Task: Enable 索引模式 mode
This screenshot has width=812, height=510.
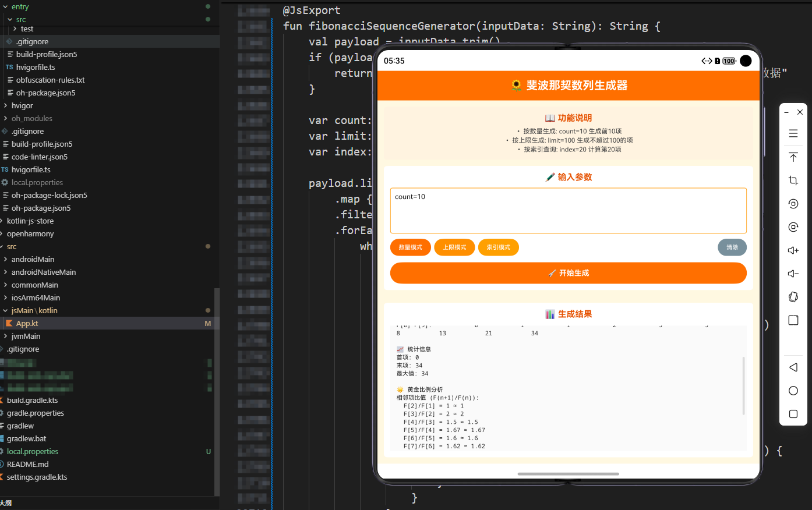Action: pos(499,247)
